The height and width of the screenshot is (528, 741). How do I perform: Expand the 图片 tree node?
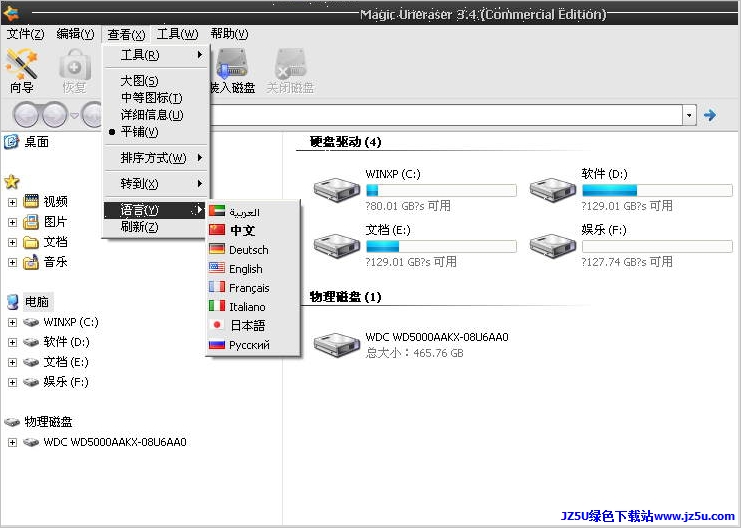tap(12, 222)
